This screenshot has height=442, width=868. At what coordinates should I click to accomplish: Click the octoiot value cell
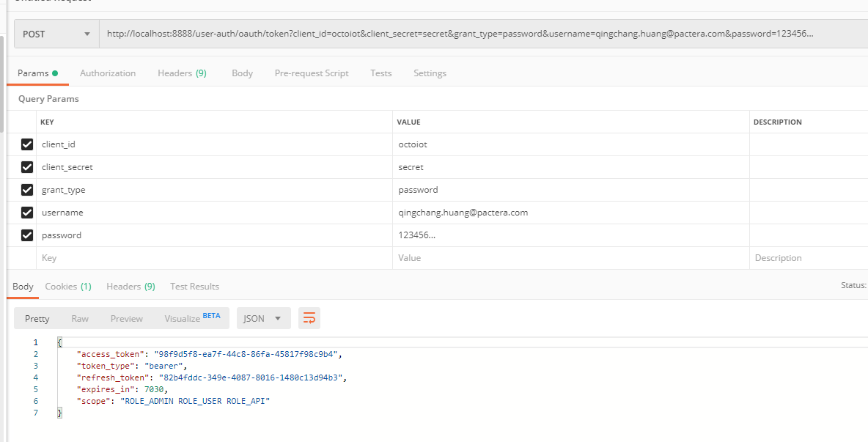point(571,144)
